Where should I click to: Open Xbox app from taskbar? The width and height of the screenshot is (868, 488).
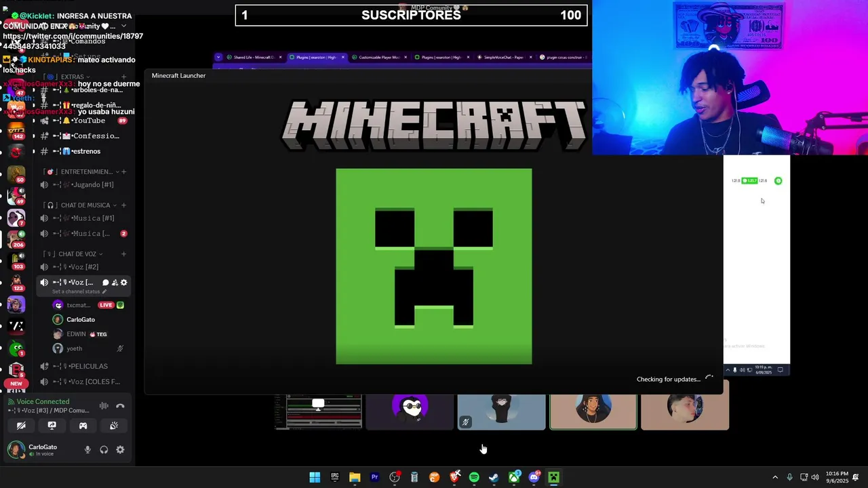(514, 477)
